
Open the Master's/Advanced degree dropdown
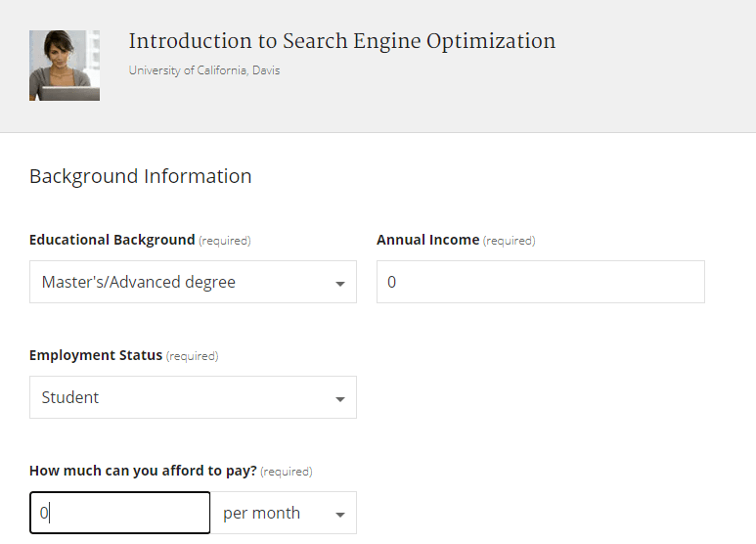[193, 282]
